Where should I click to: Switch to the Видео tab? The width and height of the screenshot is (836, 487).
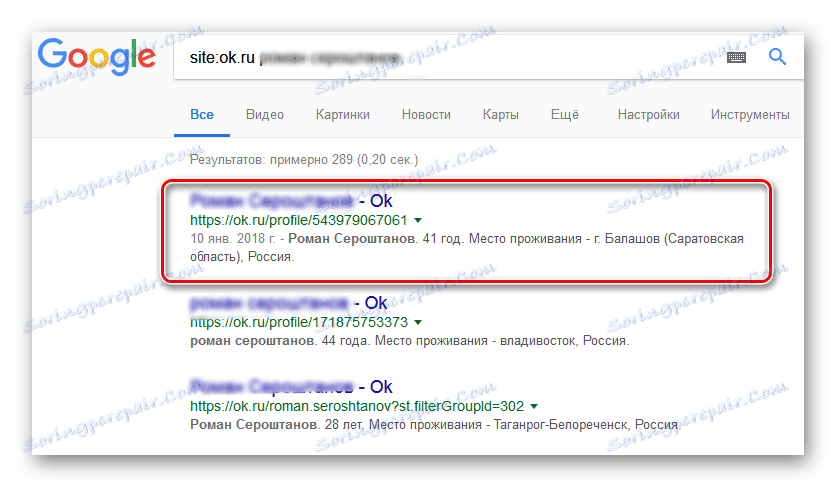click(x=264, y=114)
